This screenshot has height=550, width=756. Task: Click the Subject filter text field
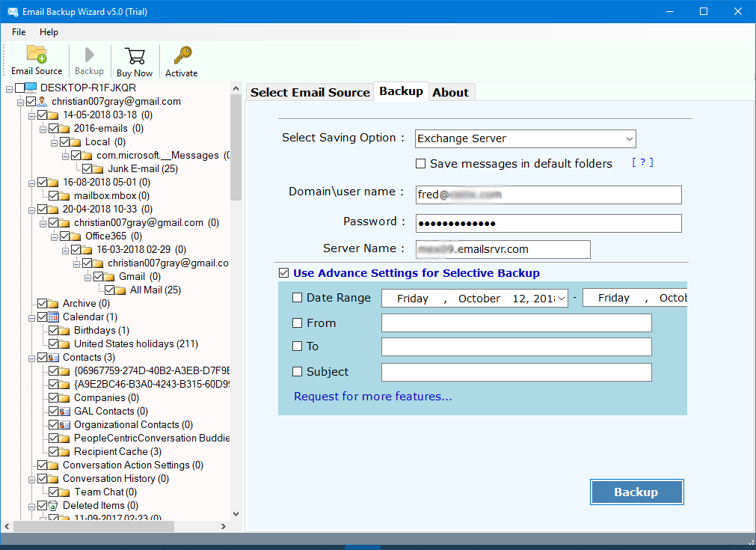(517, 372)
